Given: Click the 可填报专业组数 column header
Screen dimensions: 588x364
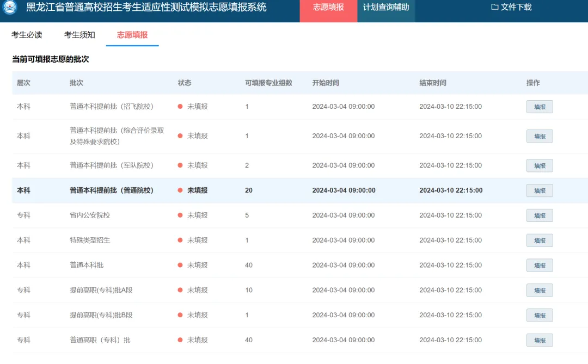Looking at the screenshot, I should pyautogui.click(x=268, y=83).
